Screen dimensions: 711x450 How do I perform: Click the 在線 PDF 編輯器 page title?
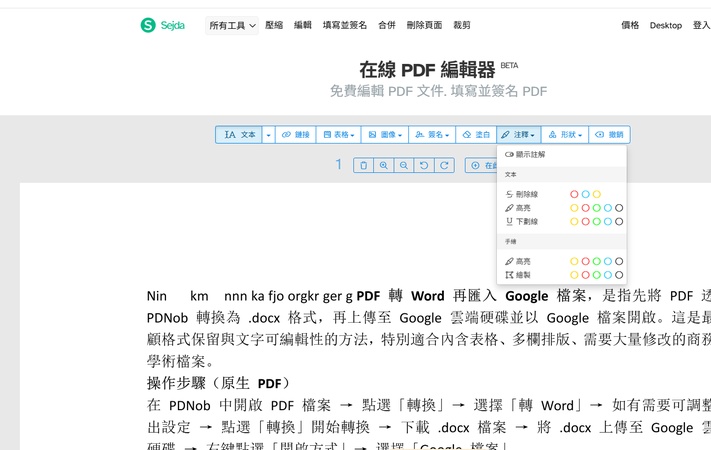pos(427,70)
